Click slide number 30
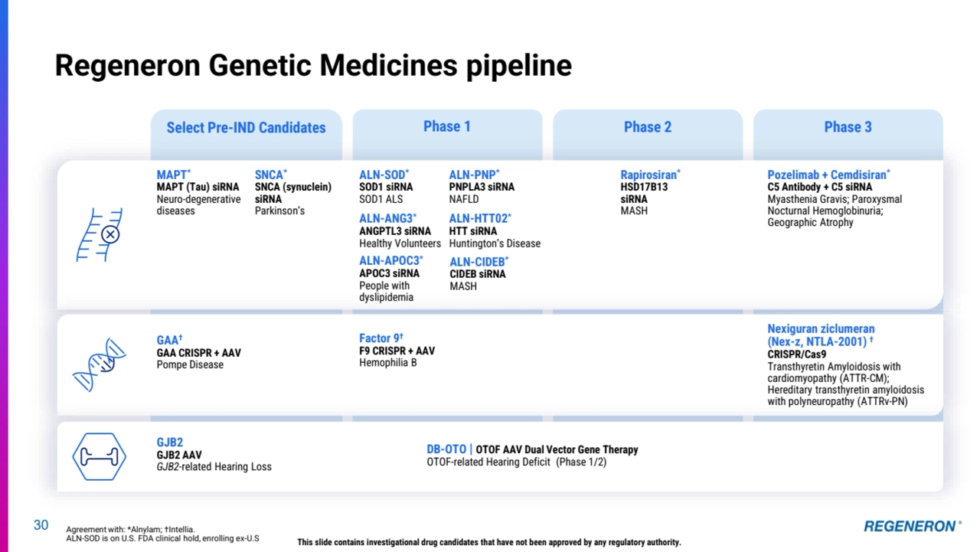This screenshot has width=980, height=552. [x=41, y=525]
